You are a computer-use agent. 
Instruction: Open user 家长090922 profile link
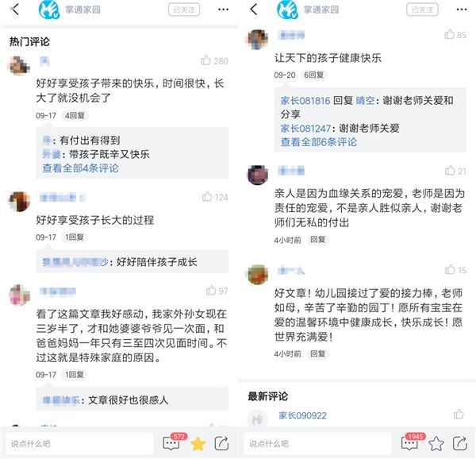tap(303, 415)
